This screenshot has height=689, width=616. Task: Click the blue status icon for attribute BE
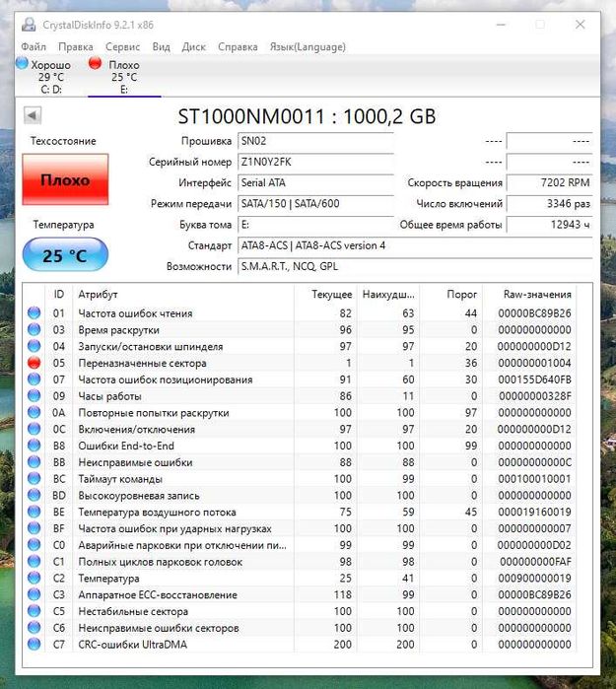click(34, 512)
